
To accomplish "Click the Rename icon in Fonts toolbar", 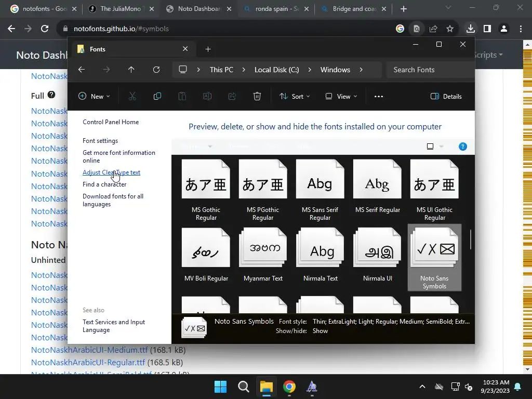I will point(207,96).
